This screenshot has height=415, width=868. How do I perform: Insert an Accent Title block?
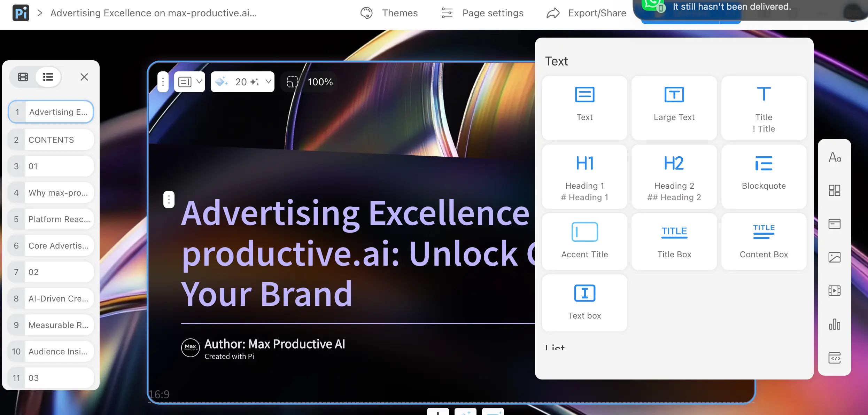point(584,241)
